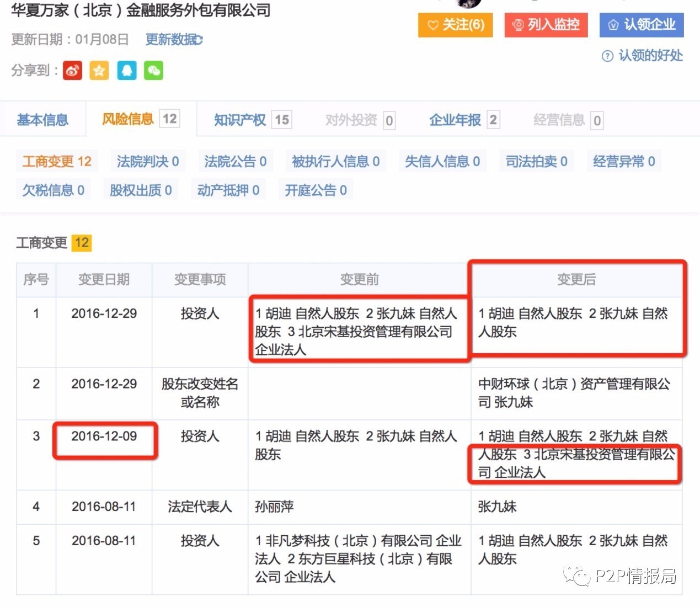Click the 2016-12-09 date cell

click(104, 436)
